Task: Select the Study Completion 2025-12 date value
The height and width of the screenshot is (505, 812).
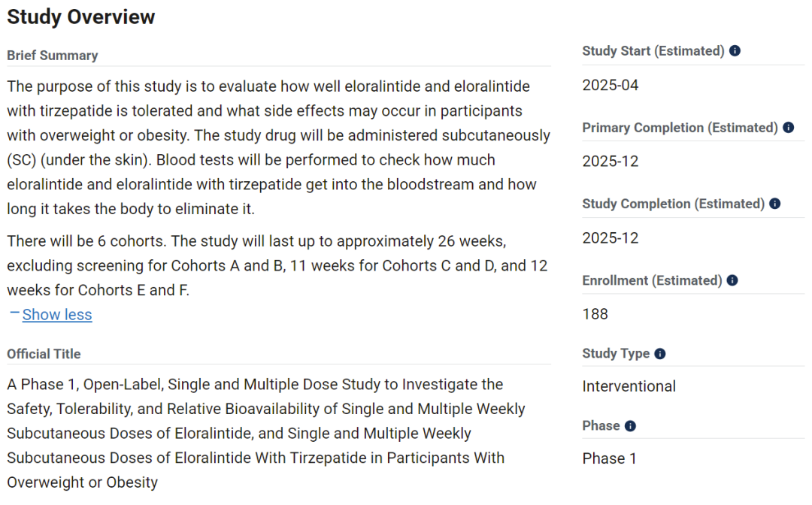Action: [x=610, y=238]
